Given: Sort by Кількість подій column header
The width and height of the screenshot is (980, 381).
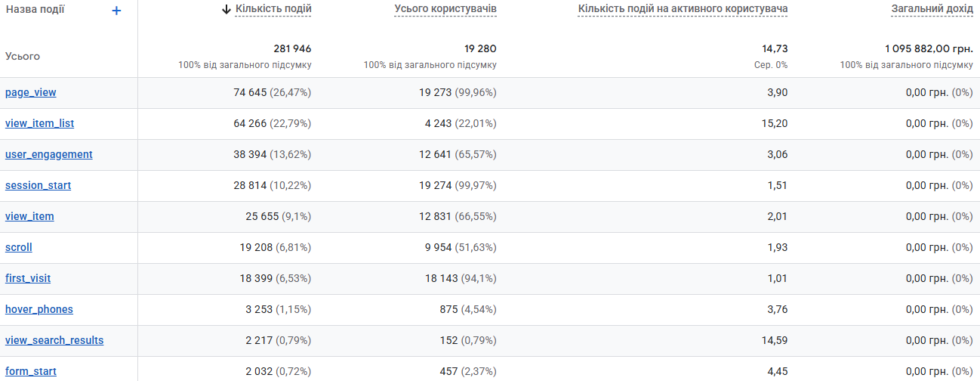Looking at the screenshot, I should (x=273, y=10).
